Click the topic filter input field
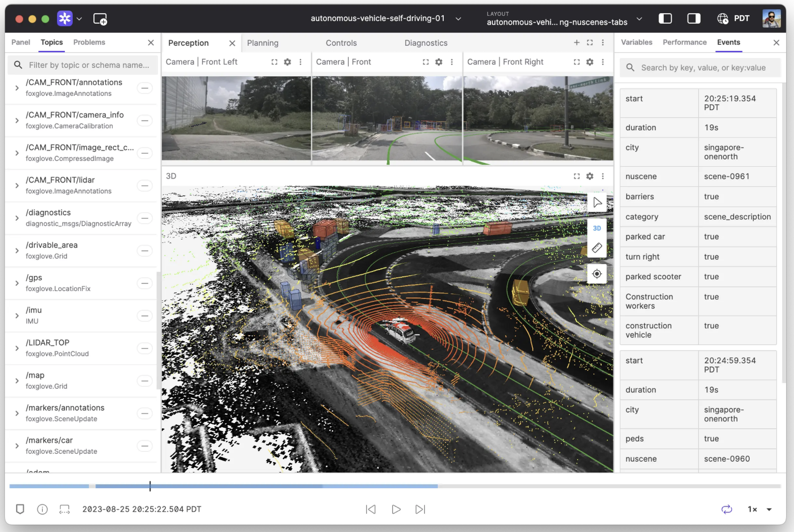Image resolution: width=794 pixels, height=532 pixels. click(83, 65)
